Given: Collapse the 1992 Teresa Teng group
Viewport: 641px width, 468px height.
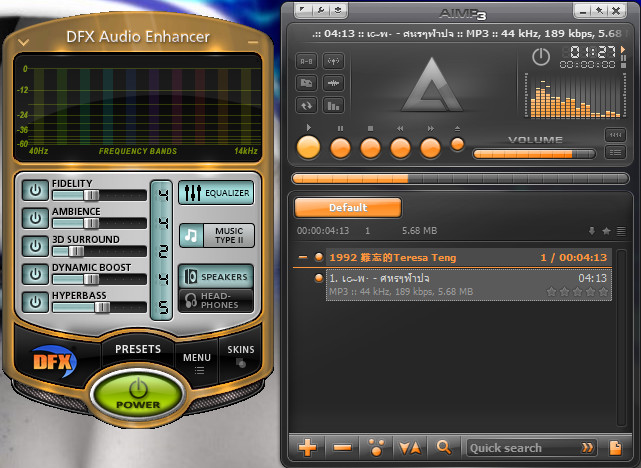Looking at the screenshot, I should pyautogui.click(x=303, y=258).
